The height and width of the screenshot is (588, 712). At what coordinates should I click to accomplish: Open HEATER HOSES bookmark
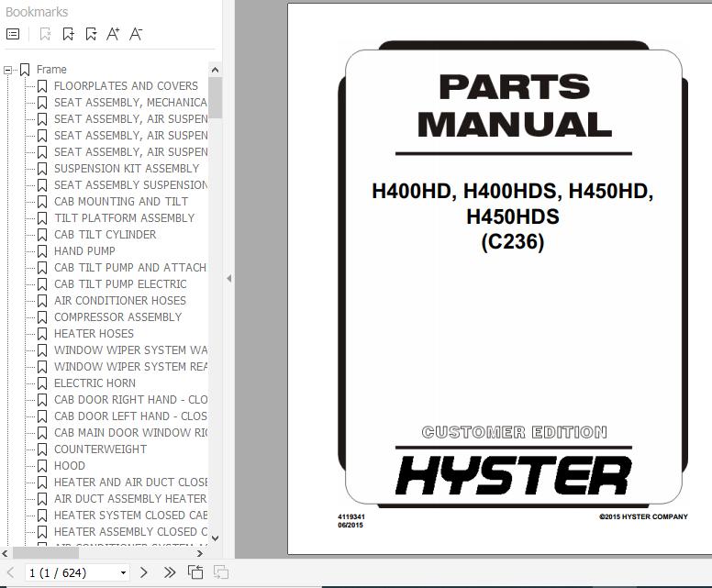tap(94, 334)
